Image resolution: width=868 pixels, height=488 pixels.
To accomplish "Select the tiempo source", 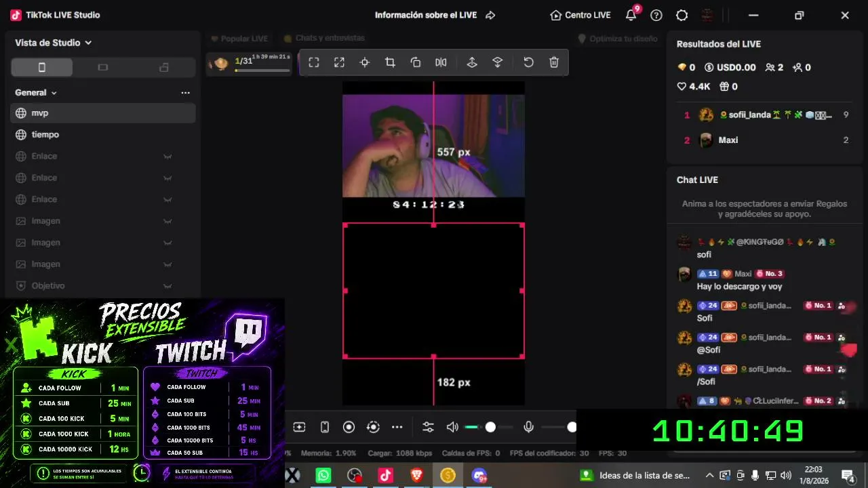I will pos(103,135).
